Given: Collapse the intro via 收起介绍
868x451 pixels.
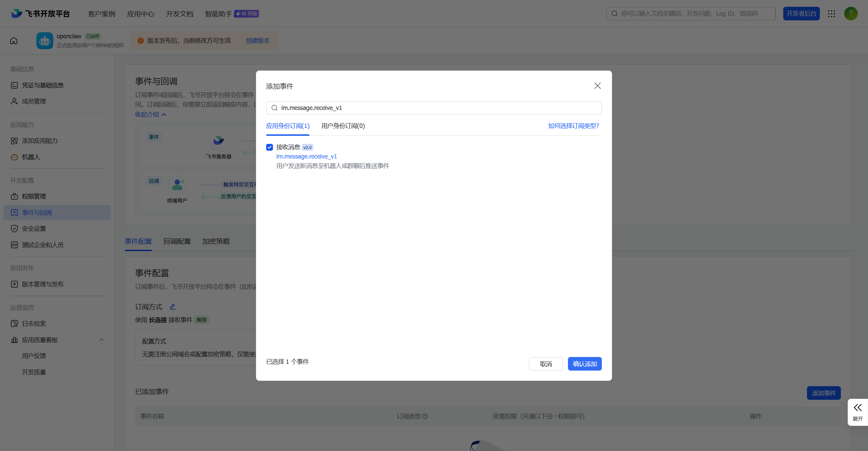Looking at the screenshot, I should click(x=151, y=115).
